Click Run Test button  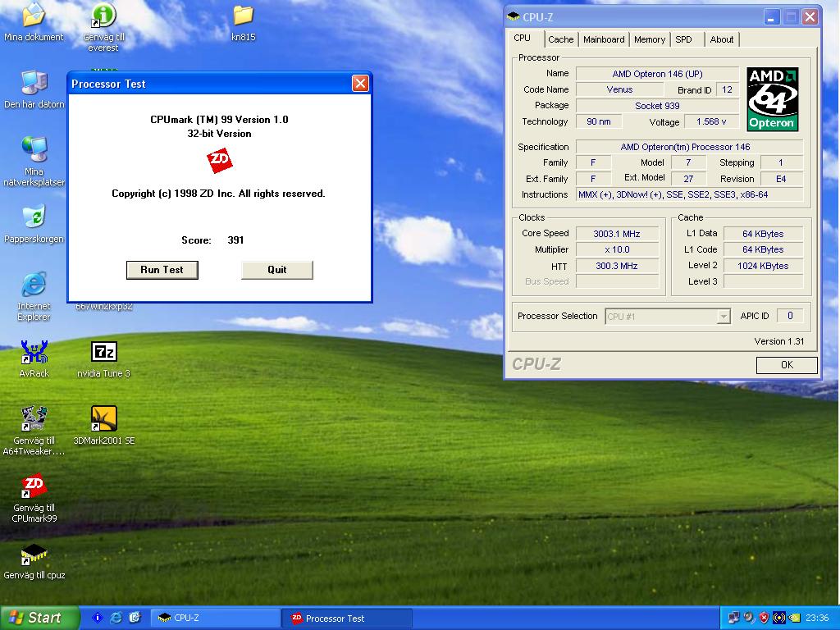pyautogui.click(x=162, y=270)
